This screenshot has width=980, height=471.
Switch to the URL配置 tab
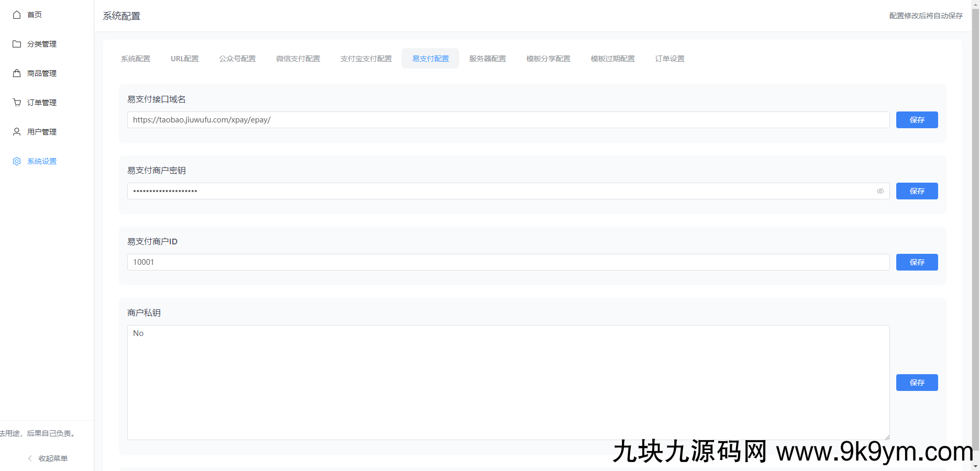[184, 59]
